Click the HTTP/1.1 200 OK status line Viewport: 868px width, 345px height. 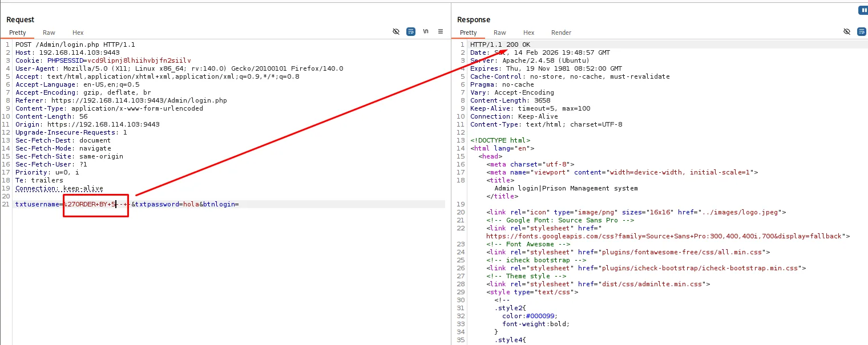(x=500, y=44)
